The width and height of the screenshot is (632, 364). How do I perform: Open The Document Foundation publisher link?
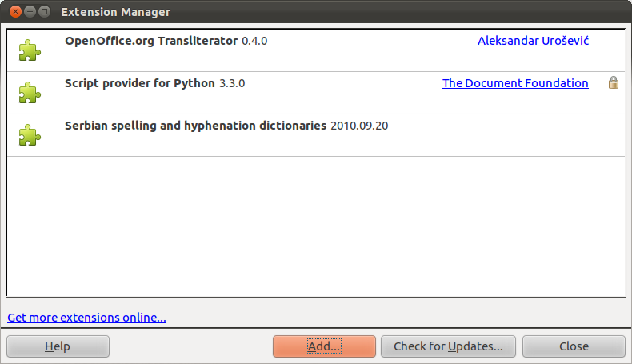pos(515,83)
